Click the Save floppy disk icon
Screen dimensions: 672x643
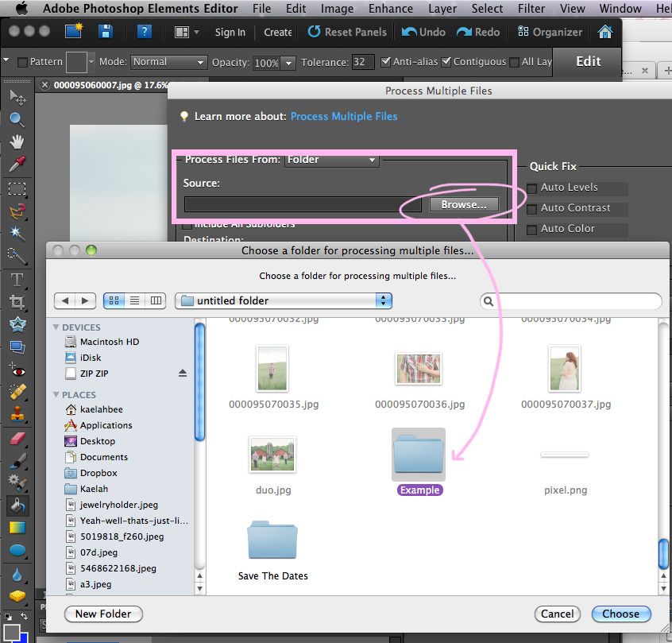click(106, 32)
